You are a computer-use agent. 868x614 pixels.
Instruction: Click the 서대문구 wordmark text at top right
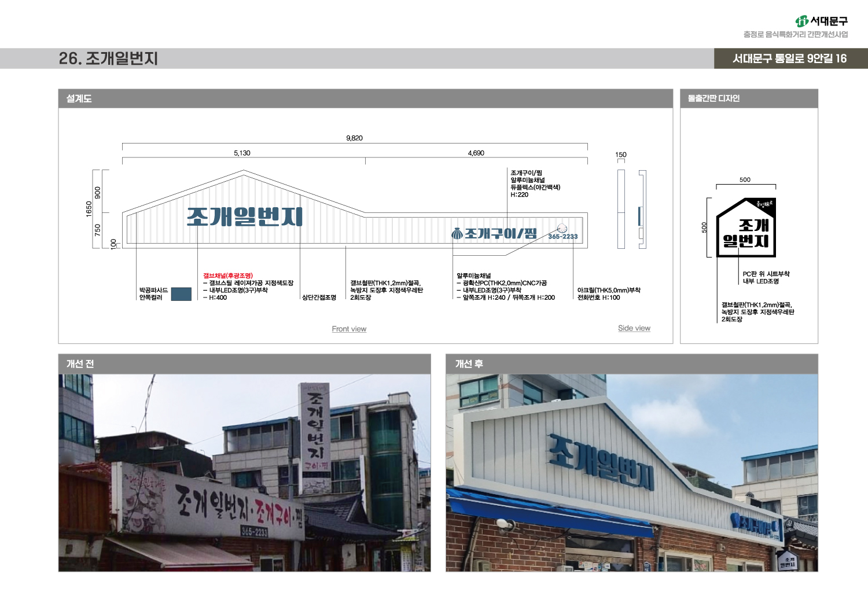pos(829,21)
